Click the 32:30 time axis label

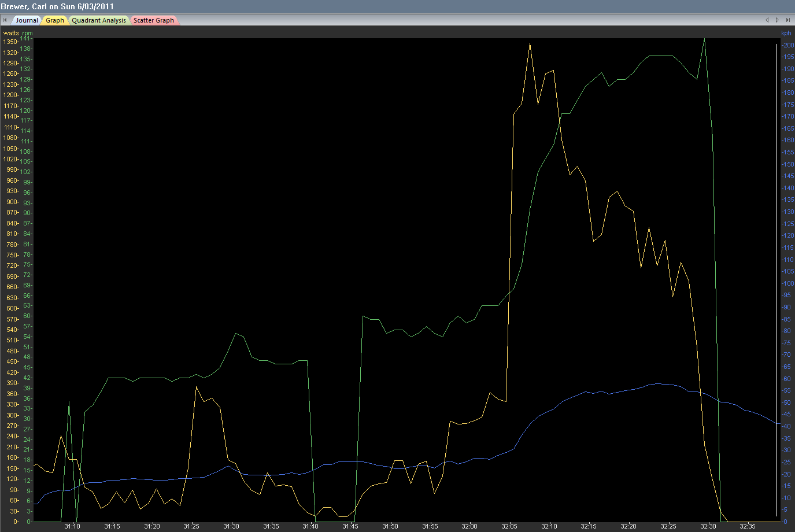click(x=708, y=526)
